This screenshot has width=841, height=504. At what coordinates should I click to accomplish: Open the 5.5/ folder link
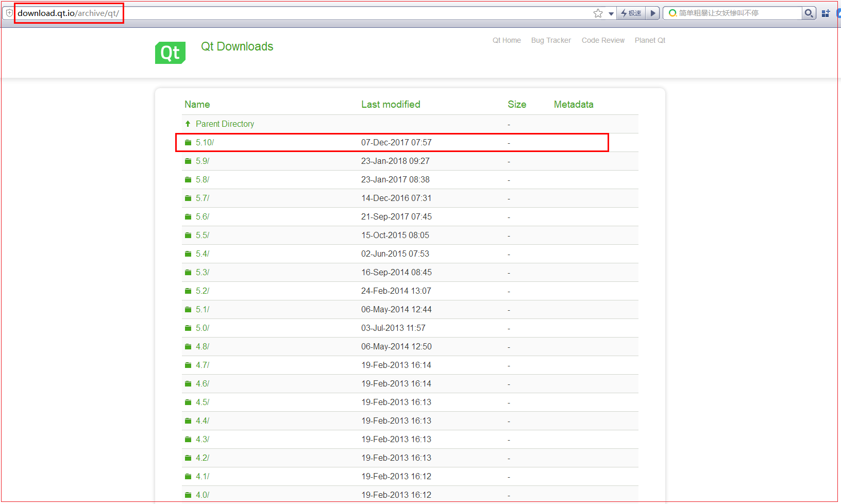pyautogui.click(x=203, y=236)
